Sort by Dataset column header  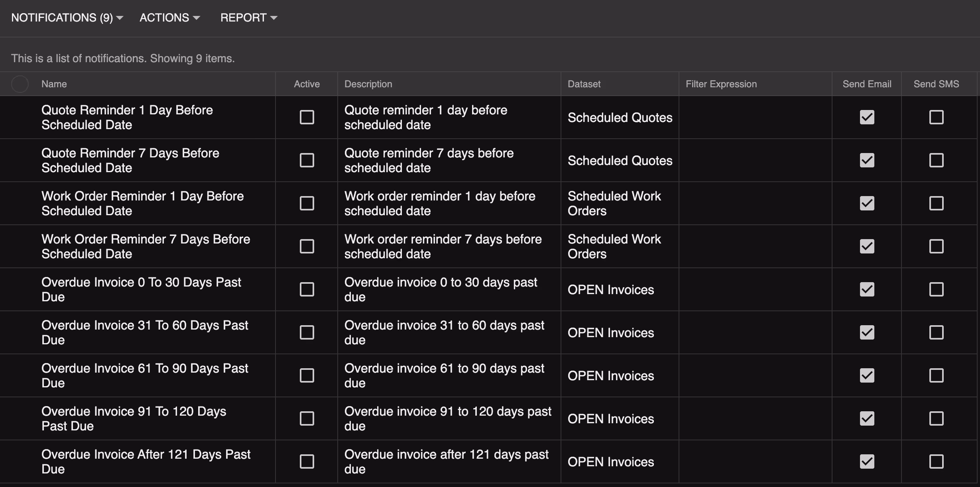point(584,84)
